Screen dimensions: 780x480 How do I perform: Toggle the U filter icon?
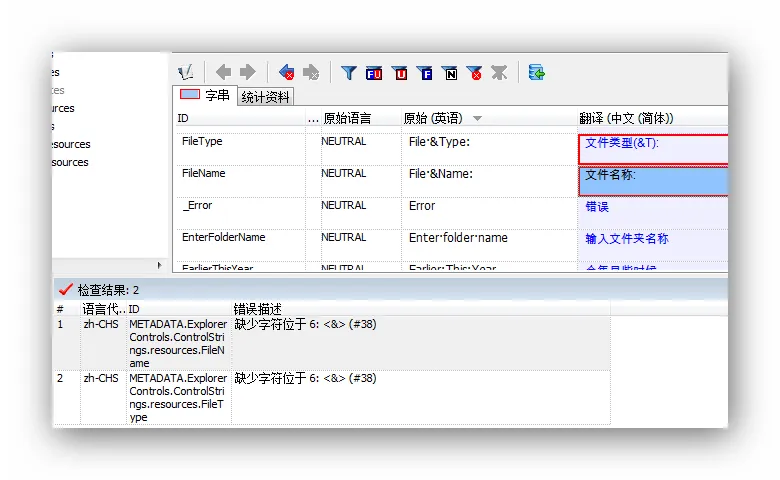(x=400, y=72)
